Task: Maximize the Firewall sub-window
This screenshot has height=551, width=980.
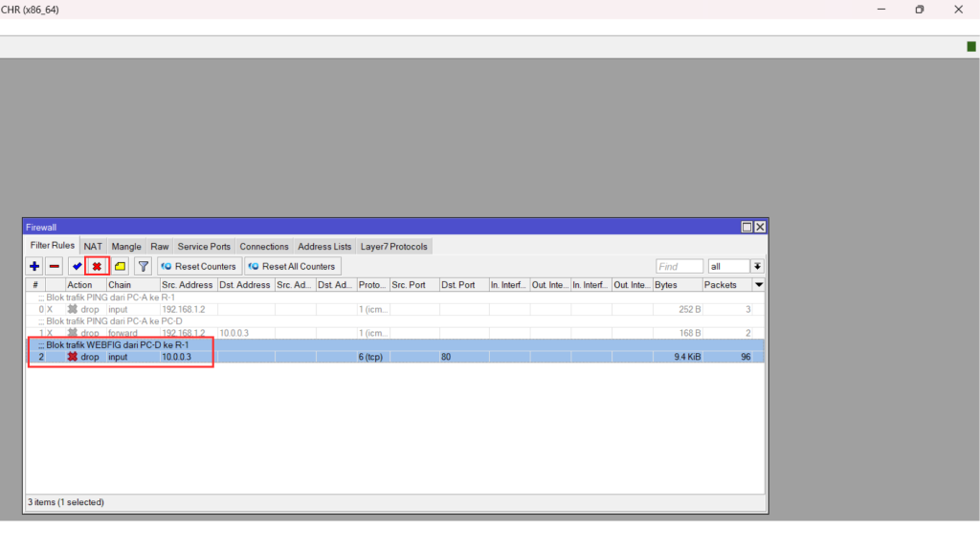Action: [x=746, y=227]
